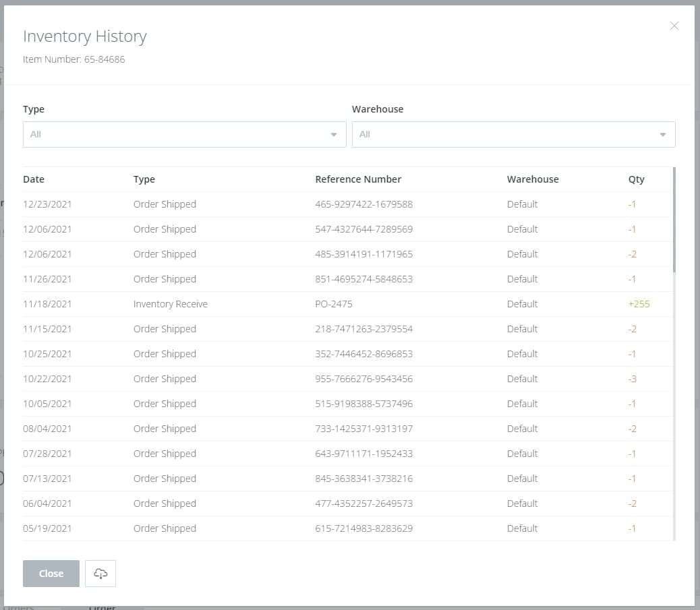Open the Warehouse filter dropdown
The height and width of the screenshot is (610, 700).
506,134
